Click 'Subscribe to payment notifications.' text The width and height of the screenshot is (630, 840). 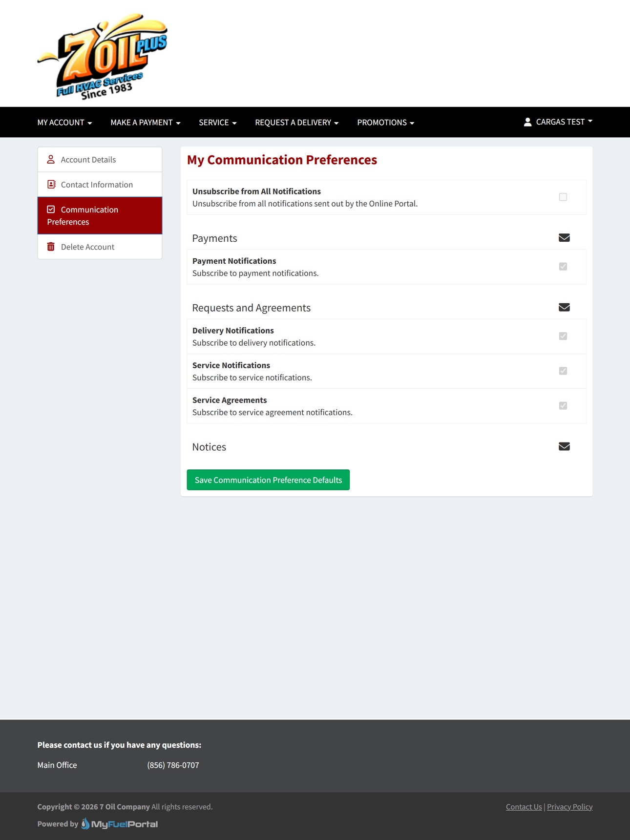tap(255, 273)
